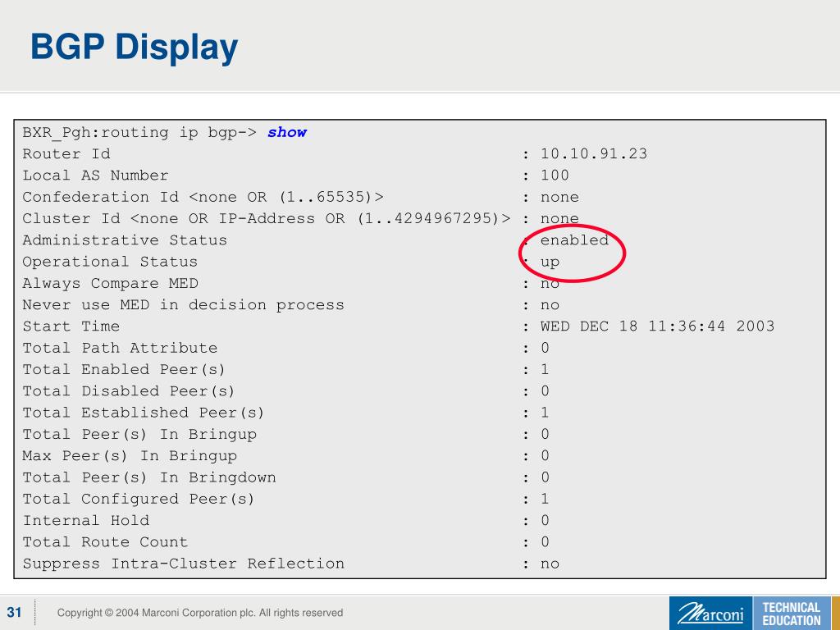Select the 'up' operational value
The width and height of the screenshot is (840, 630).
pos(550,262)
